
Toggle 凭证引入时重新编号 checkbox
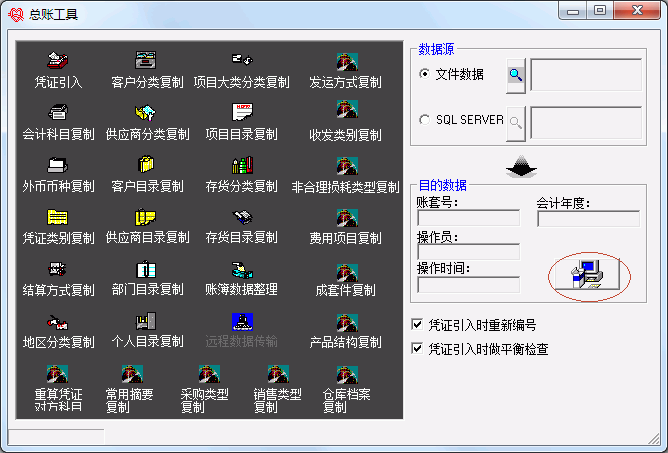(x=417, y=324)
